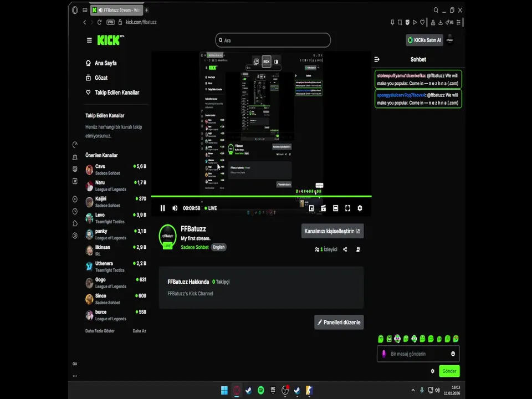Open the emoji picker in message box
Image resolution: width=532 pixels, height=399 pixels.
coord(453,354)
